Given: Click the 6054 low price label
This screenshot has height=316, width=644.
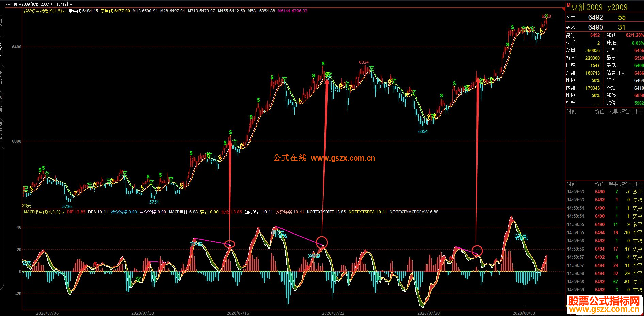Looking at the screenshot, I should 423,132.
